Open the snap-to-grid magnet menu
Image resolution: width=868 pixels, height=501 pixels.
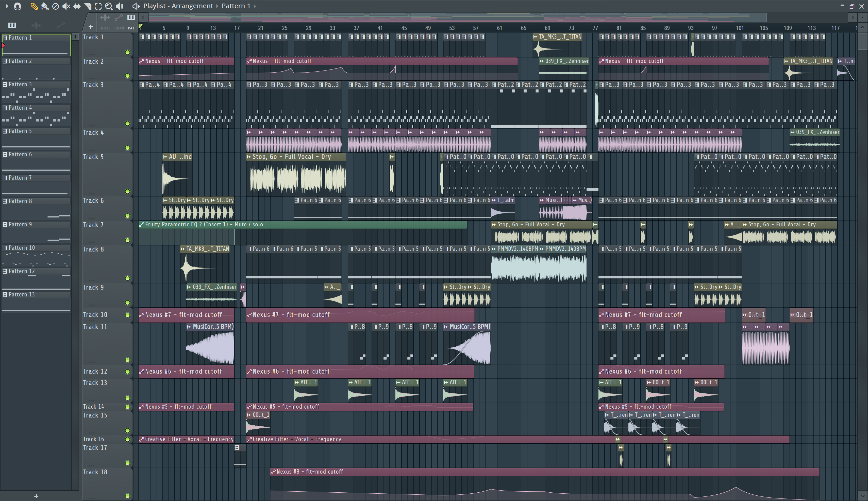[18, 6]
